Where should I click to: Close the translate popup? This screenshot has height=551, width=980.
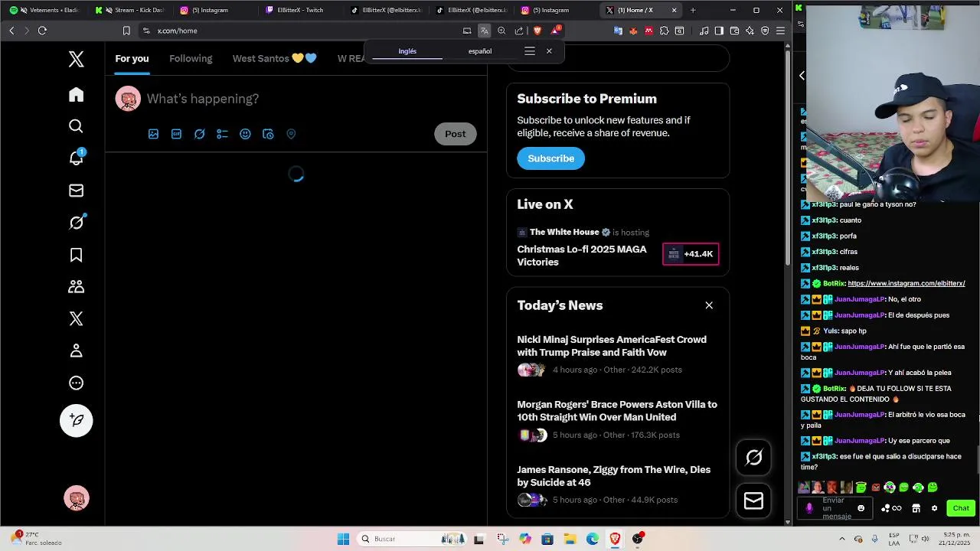point(549,51)
